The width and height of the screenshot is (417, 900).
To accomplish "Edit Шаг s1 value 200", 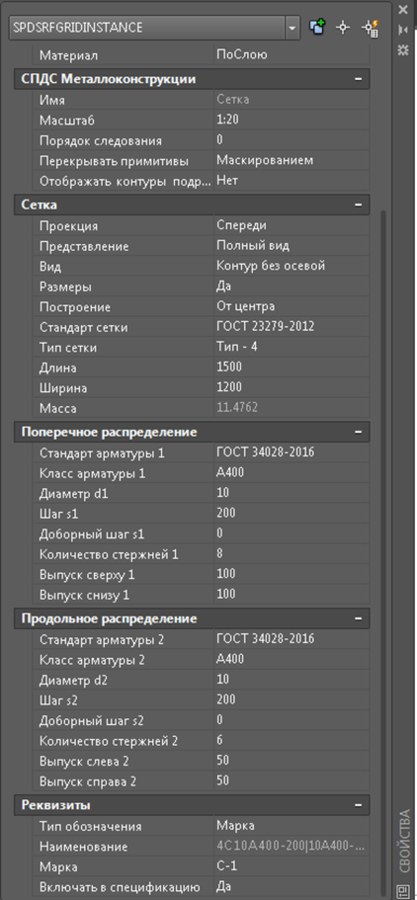I will (291, 513).
